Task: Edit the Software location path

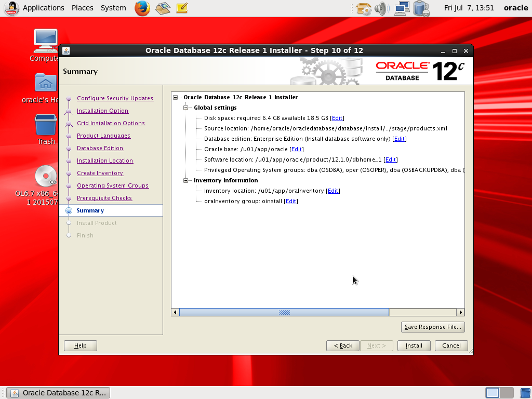Action: (391, 159)
